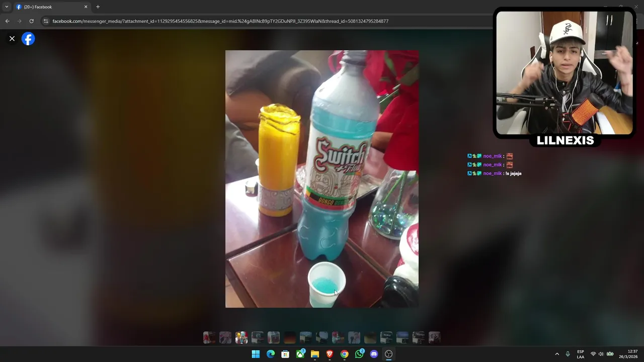This screenshot has width=644, height=362.
Task: Switch to Brave browser in taskbar
Action: click(330, 354)
